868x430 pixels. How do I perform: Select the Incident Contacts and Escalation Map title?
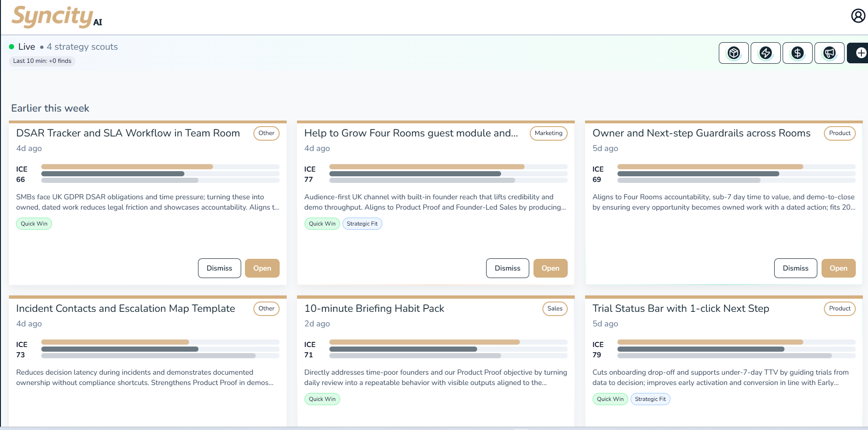coord(125,309)
